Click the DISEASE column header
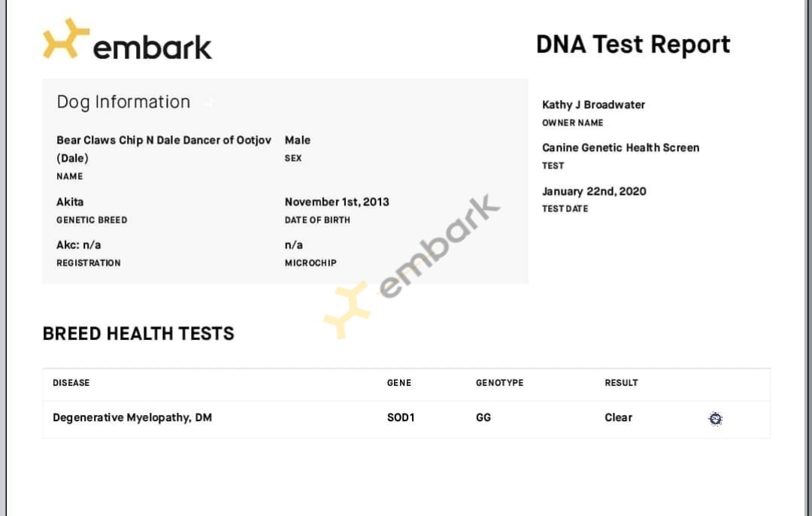Viewport: 812px width, 516px height. [x=71, y=383]
